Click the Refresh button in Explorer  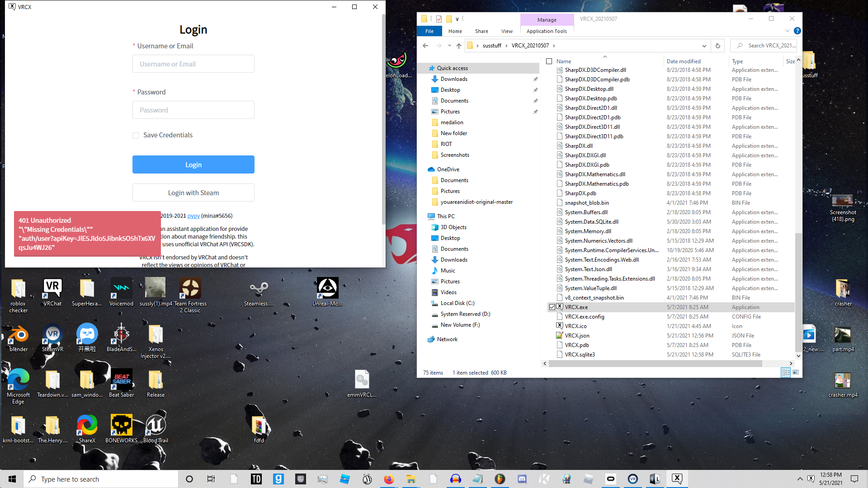(x=717, y=46)
